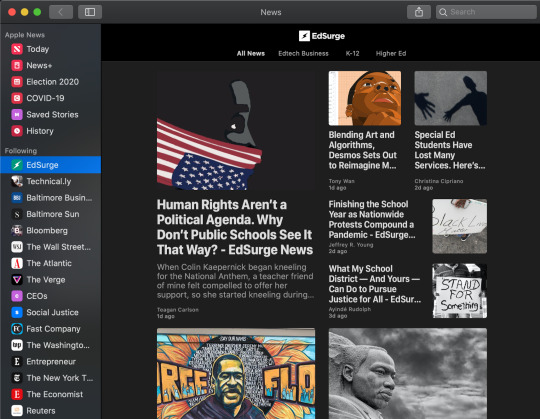Click The Wall Street Journal icon

(x=17, y=247)
